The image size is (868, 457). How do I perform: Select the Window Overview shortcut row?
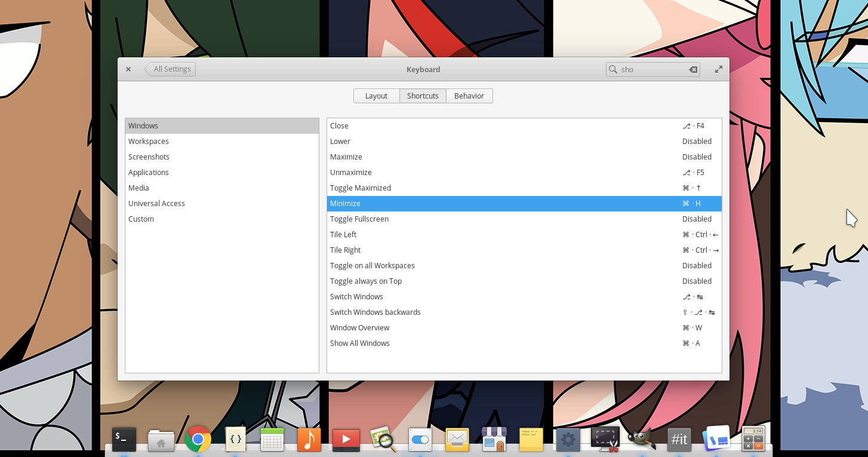(x=524, y=327)
